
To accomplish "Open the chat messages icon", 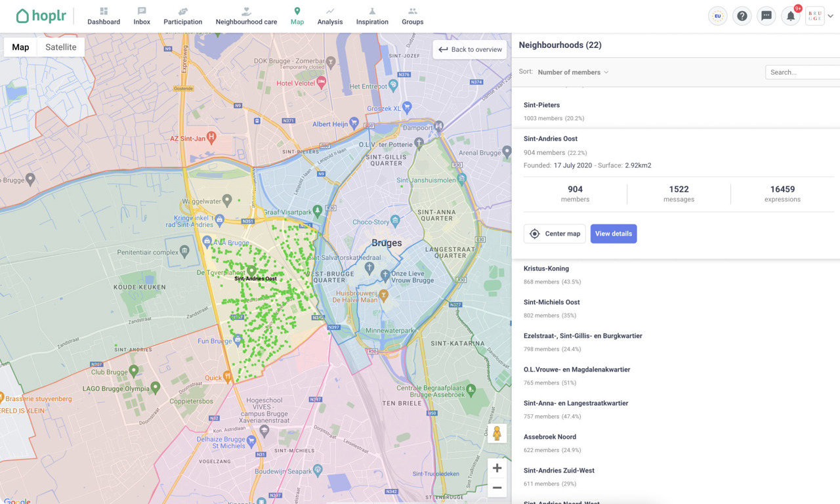I will click(766, 16).
